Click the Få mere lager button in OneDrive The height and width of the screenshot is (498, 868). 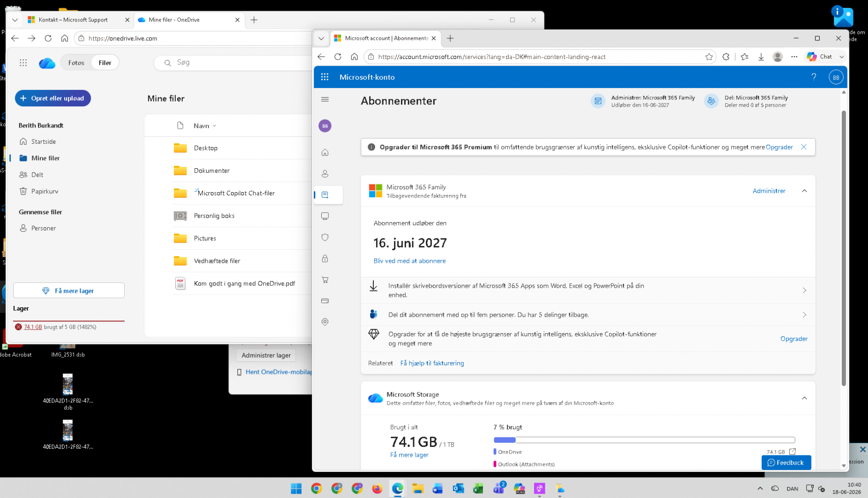(x=69, y=290)
